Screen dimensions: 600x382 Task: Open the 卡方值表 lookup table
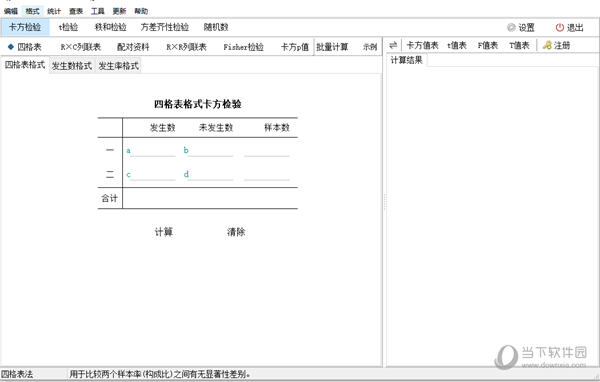pyautogui.click(x=422, y=45)
